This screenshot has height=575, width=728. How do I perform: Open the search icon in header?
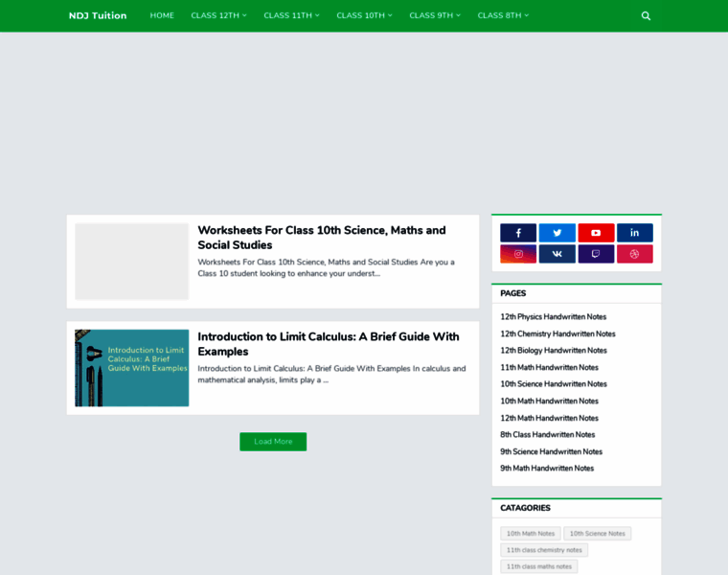click(x=646, y=15)
